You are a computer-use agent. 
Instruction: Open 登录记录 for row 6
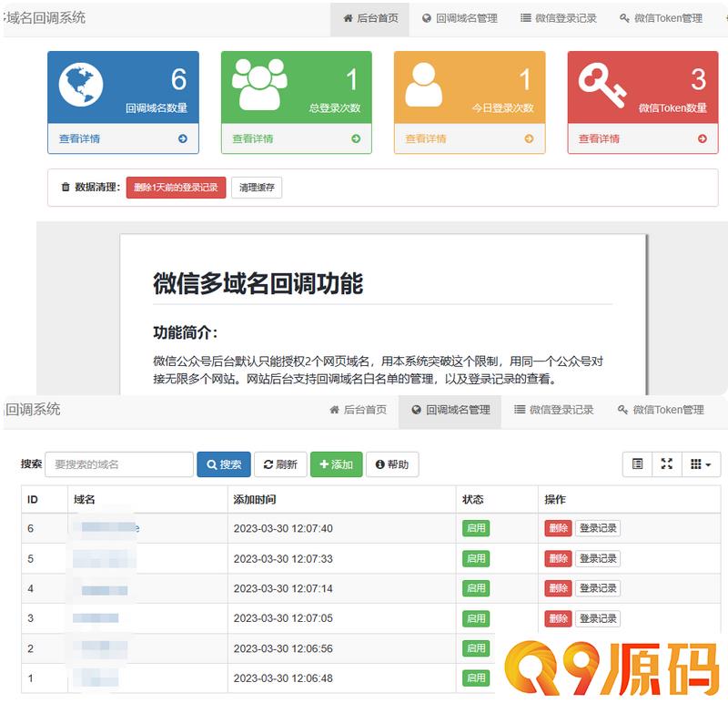click(x=598, y=528)
